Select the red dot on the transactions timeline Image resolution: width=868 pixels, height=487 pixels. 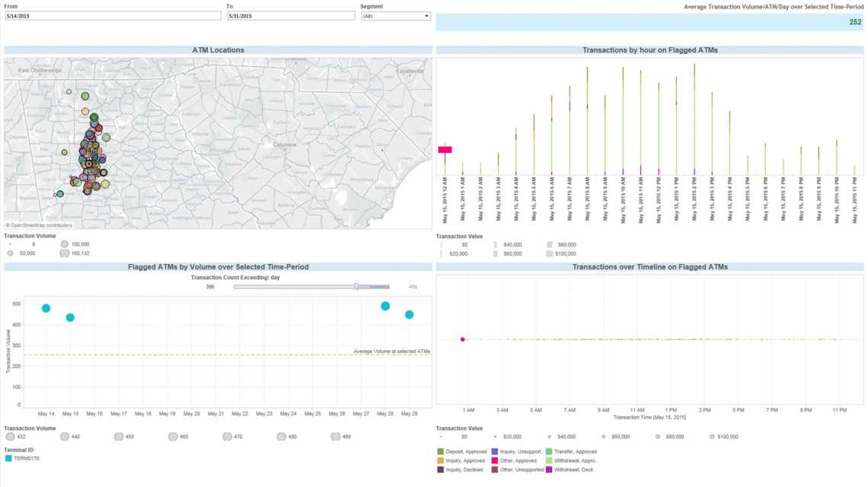click(463, 339)
